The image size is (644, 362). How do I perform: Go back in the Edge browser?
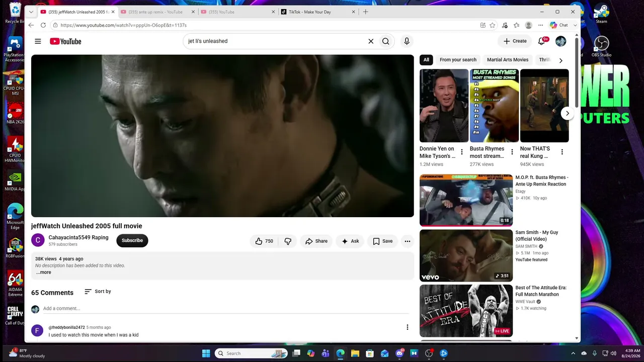pos(31,25)
